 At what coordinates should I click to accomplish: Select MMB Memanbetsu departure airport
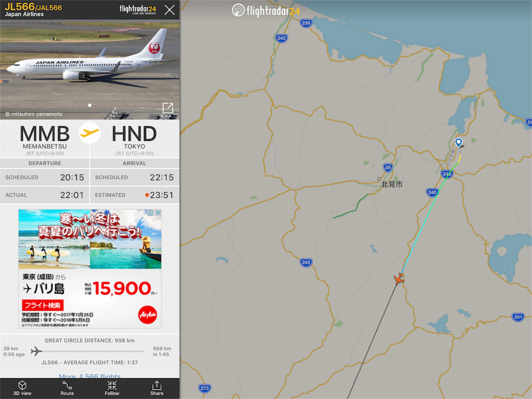45,139
